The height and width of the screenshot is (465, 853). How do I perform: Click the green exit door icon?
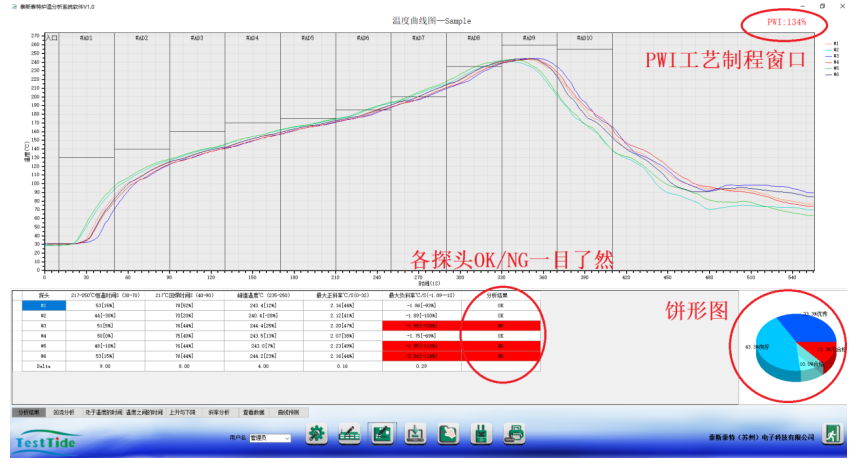[x=830, y=433]
